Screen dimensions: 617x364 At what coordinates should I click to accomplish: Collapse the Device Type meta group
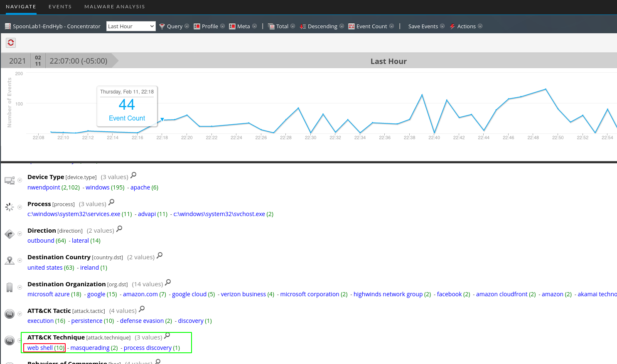(x=20, y=180)
